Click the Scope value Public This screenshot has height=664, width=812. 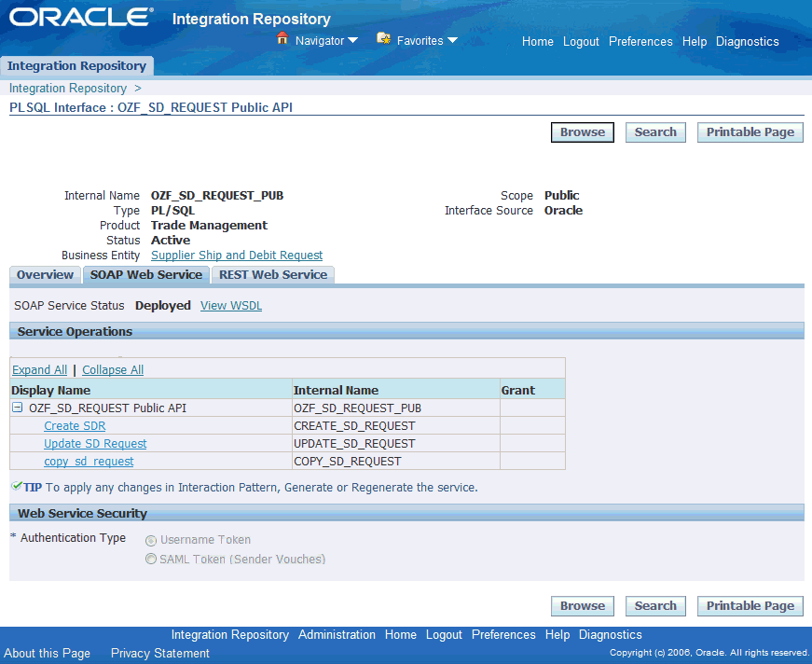click(x=561, y=195)
